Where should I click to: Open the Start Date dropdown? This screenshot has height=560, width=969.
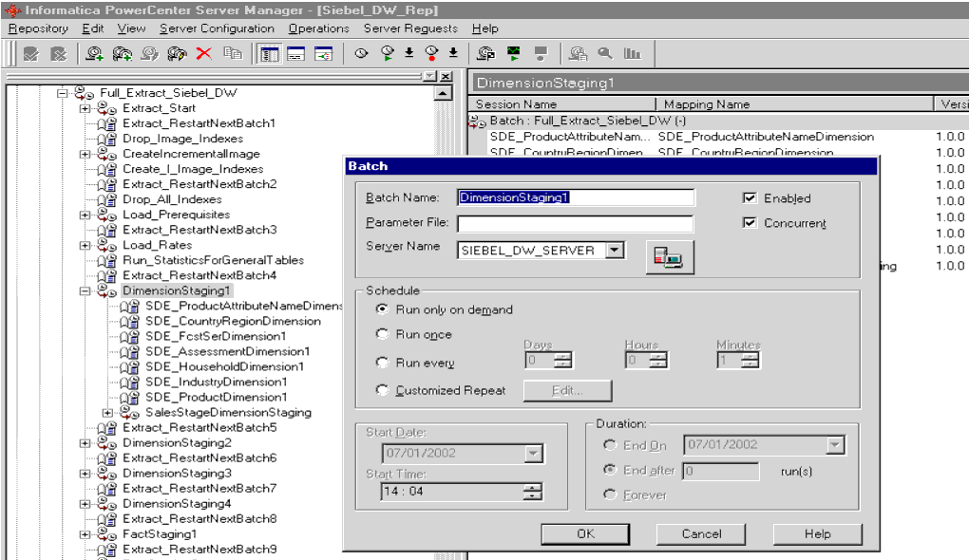533,453
